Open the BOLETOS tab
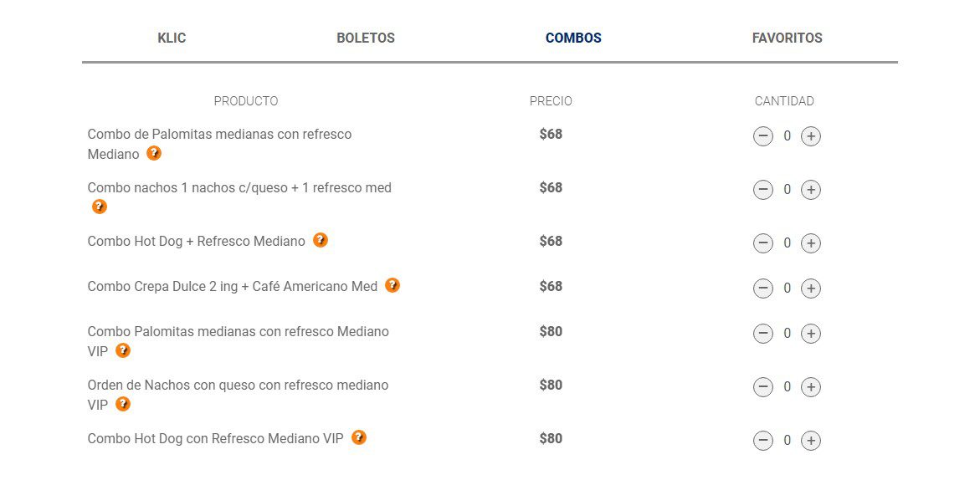 click(x=366, y=38)
